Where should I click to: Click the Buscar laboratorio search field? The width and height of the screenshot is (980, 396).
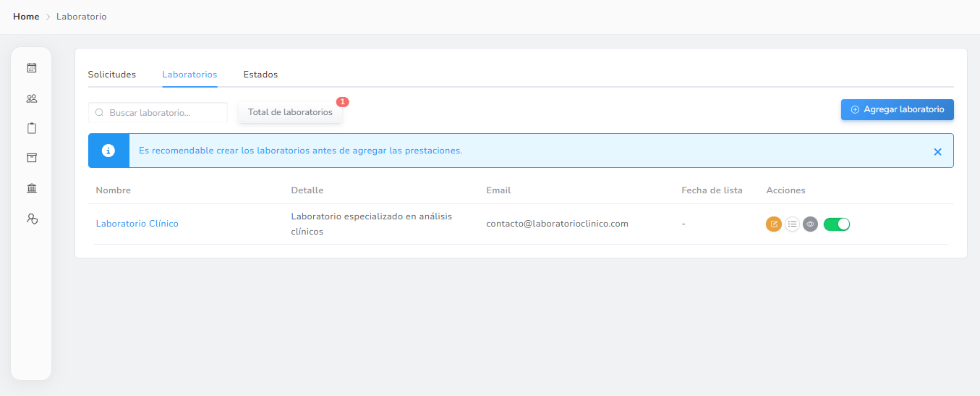click(158, 113)
